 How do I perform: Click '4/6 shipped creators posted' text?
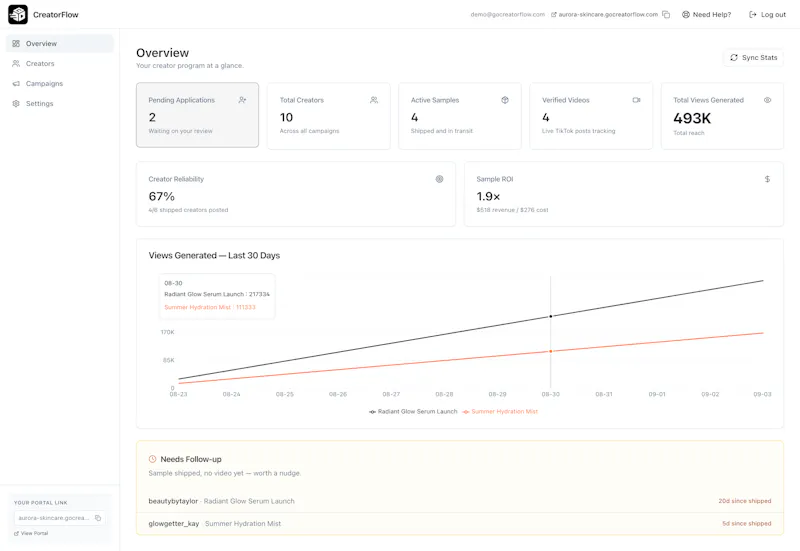[188, 210]
